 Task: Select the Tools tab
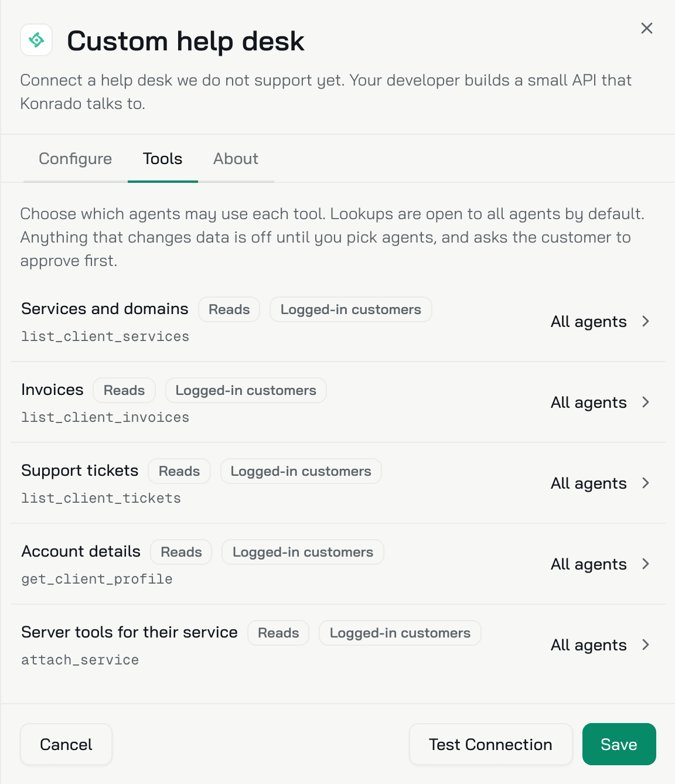(163, 159)
